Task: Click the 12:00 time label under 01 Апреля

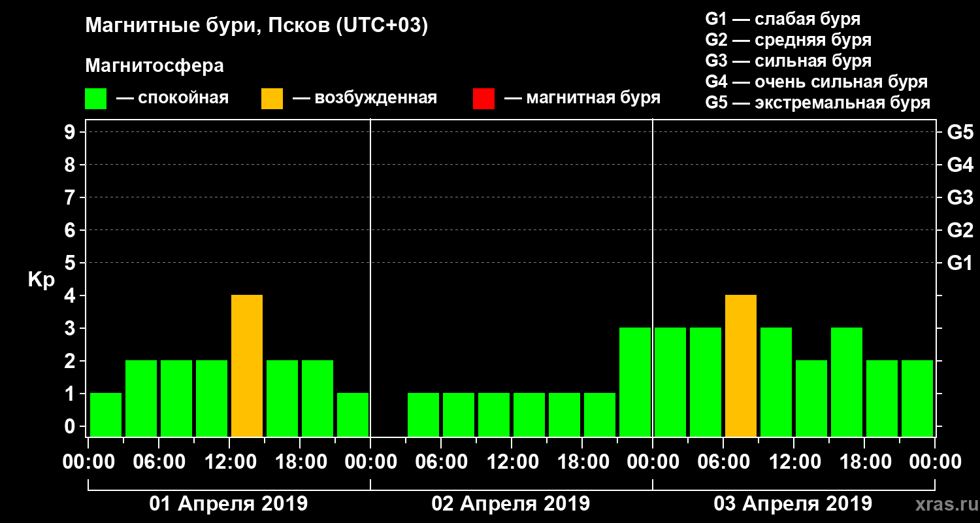Action: (229, 462)
